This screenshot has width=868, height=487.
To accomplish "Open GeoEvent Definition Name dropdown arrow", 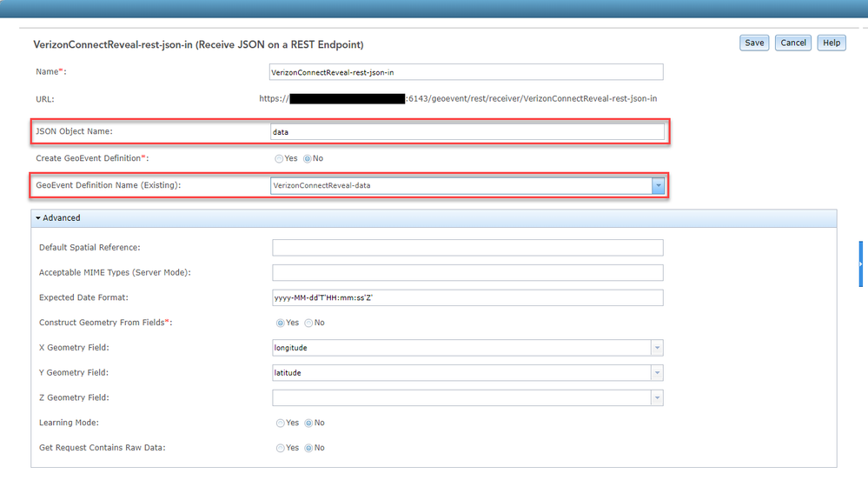I will [x=658, y=185].
